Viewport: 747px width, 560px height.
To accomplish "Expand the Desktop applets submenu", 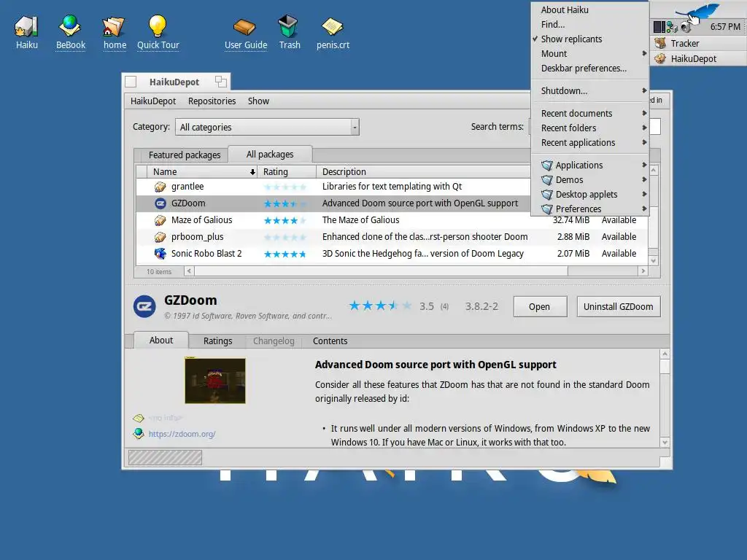I will point(589,195).
